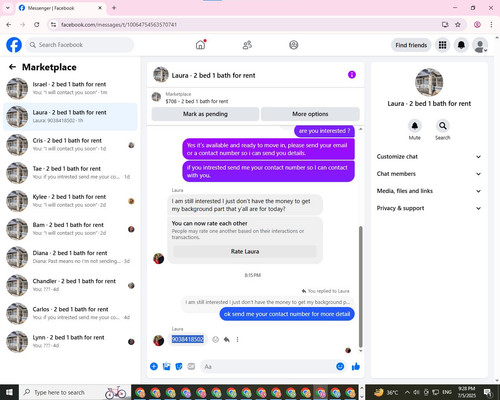500x400 pixels.
Task: Choose a sticker in composer
Action: pos(179,366)
